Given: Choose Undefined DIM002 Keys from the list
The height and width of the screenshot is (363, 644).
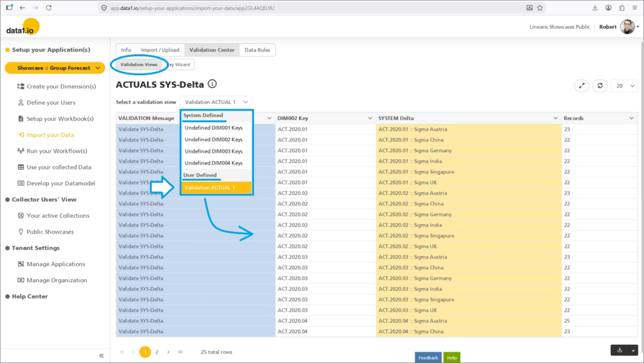Looking at the screenshot, I should (213, 140).
